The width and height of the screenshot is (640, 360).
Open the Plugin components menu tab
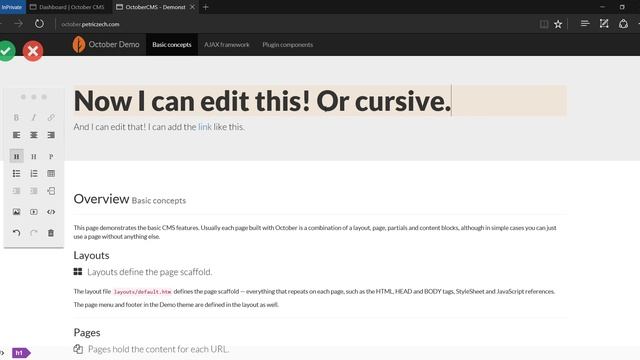(x=288, y=44)
